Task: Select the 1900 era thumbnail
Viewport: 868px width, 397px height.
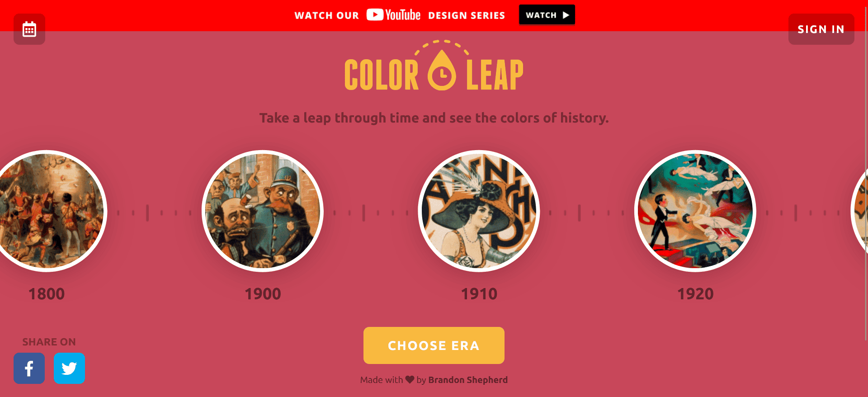Action: (263, 211)
